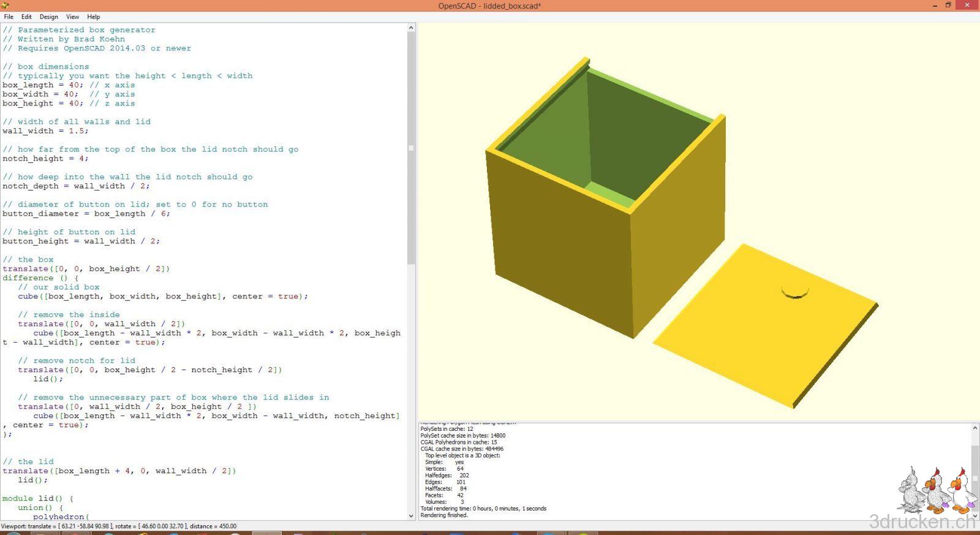Open the File menu
The height and width of the screenshot is (535, 980).
(9, 17)
